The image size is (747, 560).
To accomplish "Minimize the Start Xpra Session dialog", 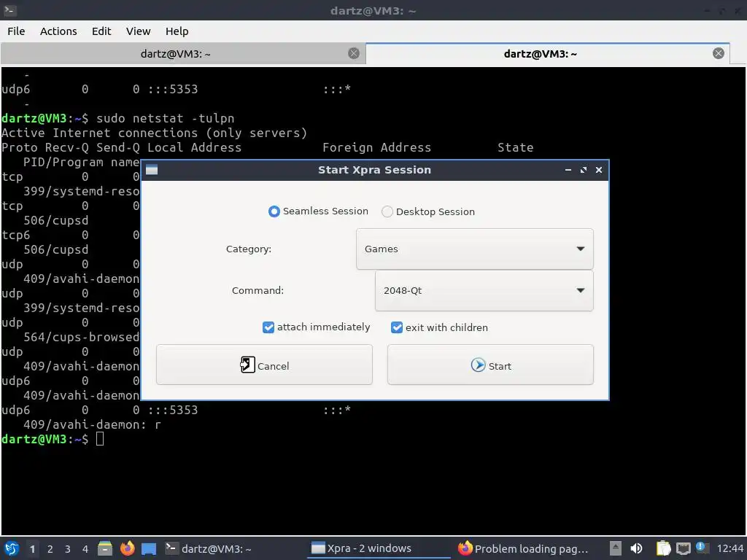I will pyautogui.click(x=568, y=170).
